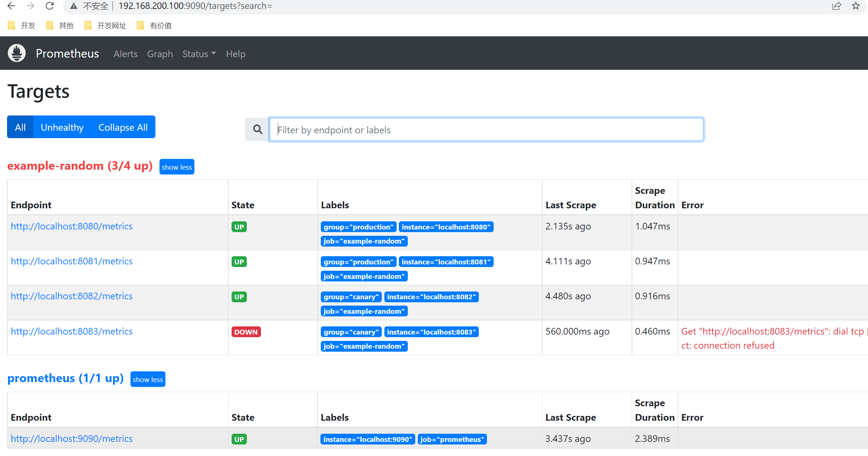Bookmark this page with the star icon
This screenshot has height=456, width=868.
coord(856,6)
